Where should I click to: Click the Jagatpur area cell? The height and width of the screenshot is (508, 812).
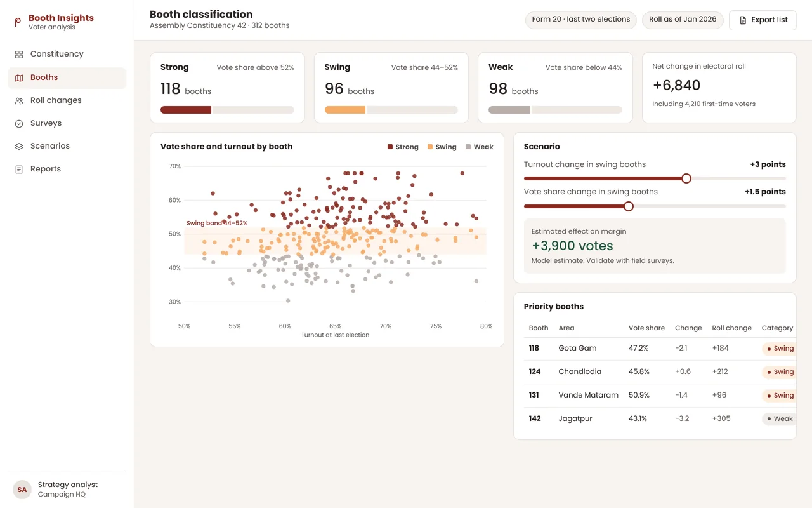pos(575,418)
